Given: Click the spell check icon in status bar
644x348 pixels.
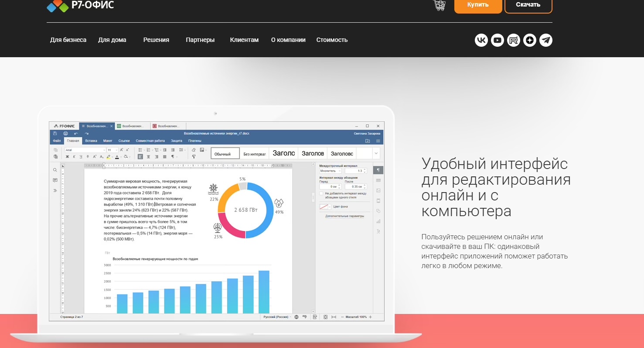Looking at the screenshot, I should coord(304,317).
